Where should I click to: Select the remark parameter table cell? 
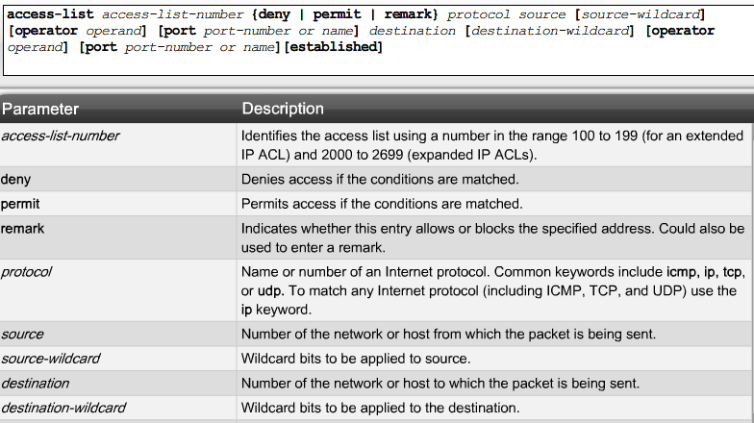23,229
